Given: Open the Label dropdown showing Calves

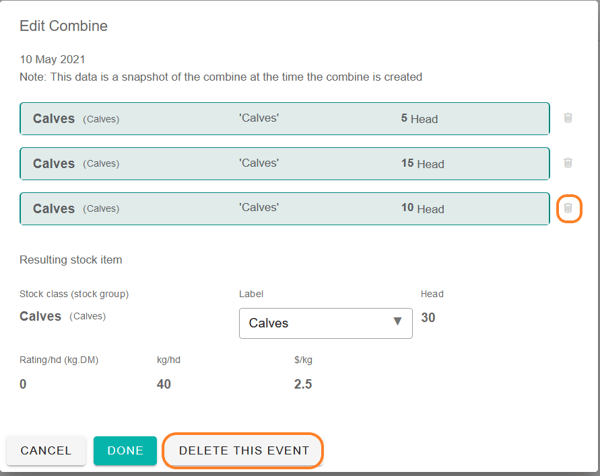Looking at the screenshot, I should point(325,323).
